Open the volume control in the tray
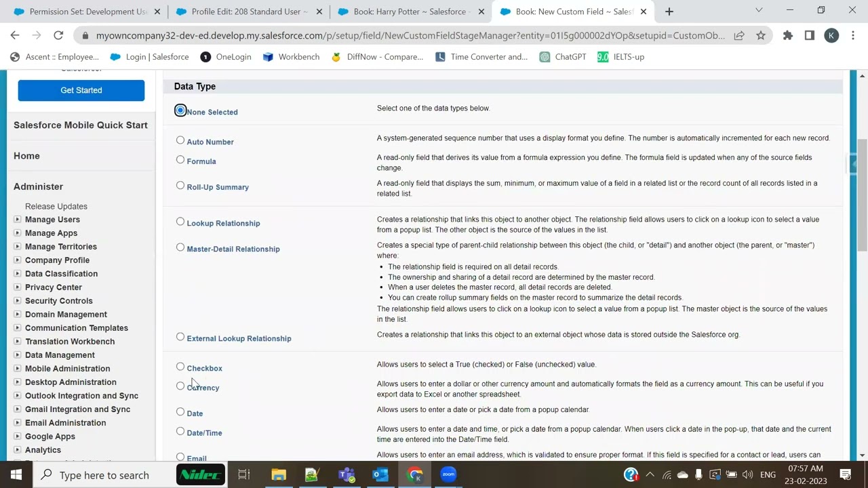The width and height of the screenshot is (868, 488). click(748, 474)
